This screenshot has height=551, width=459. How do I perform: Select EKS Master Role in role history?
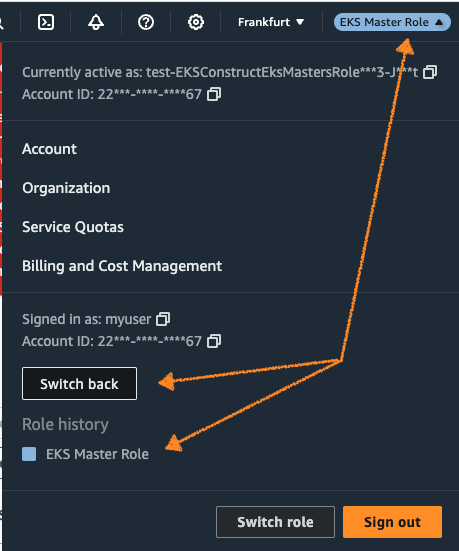tap(97, 454)
